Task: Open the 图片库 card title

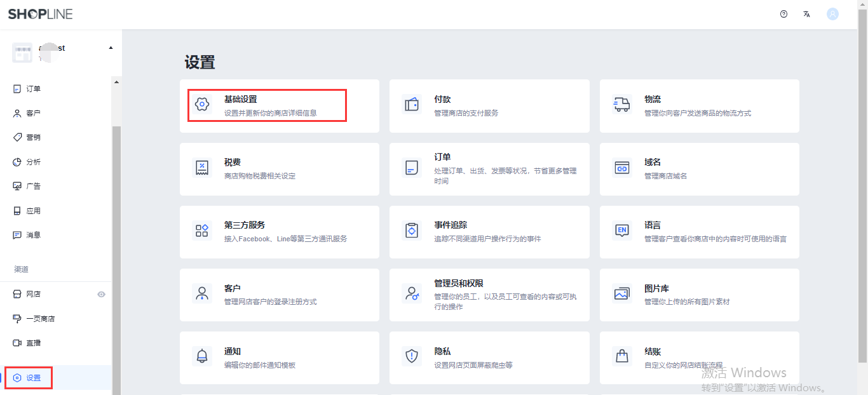Action: tap(656, 288)
